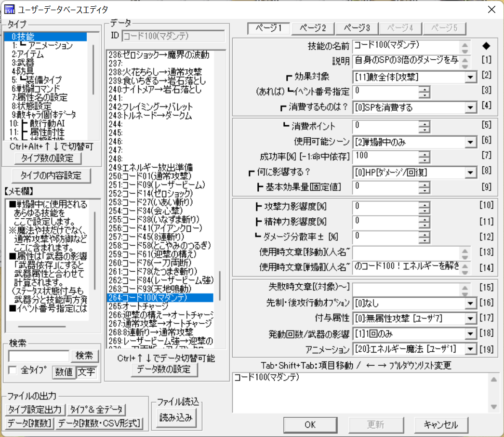Adjust the 精神力影響度[%] spinner
Screen dimensions: 504x437
pos(424,222)
